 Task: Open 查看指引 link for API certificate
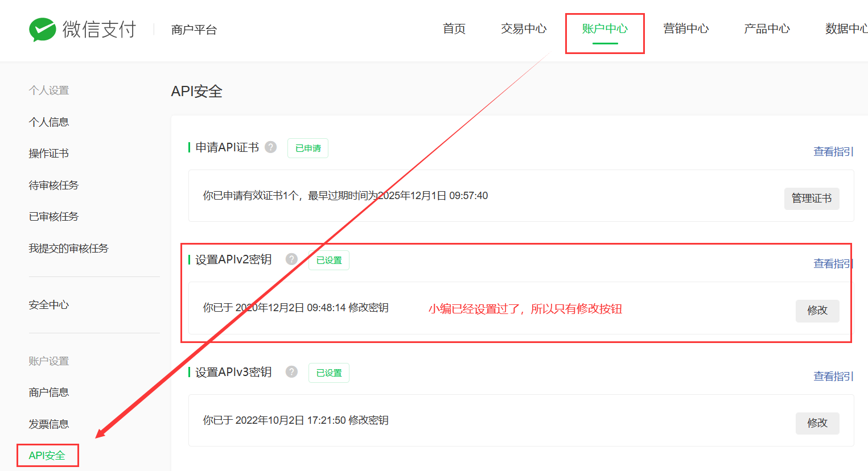click(x=833, y=152)
